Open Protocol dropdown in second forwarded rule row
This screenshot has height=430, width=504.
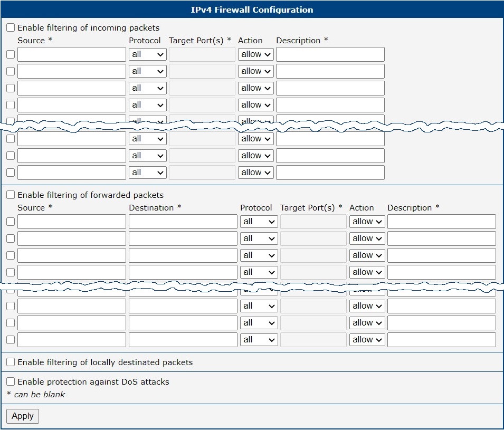tap(259, 238)
